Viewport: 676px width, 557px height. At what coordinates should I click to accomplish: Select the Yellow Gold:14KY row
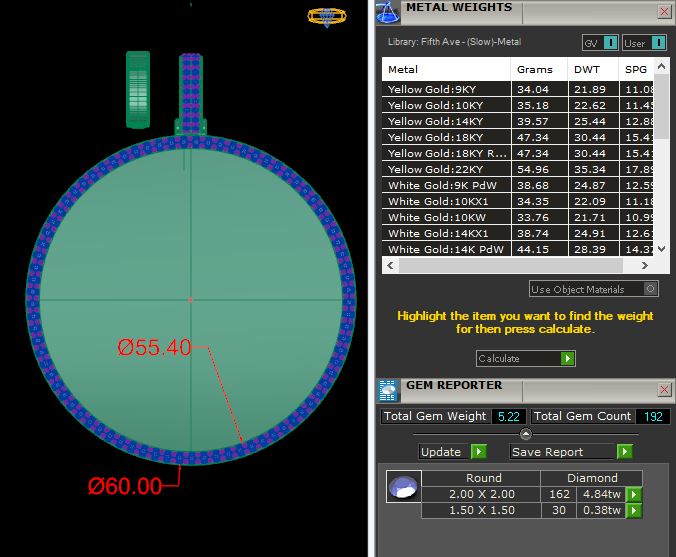(x=446, y=121)
